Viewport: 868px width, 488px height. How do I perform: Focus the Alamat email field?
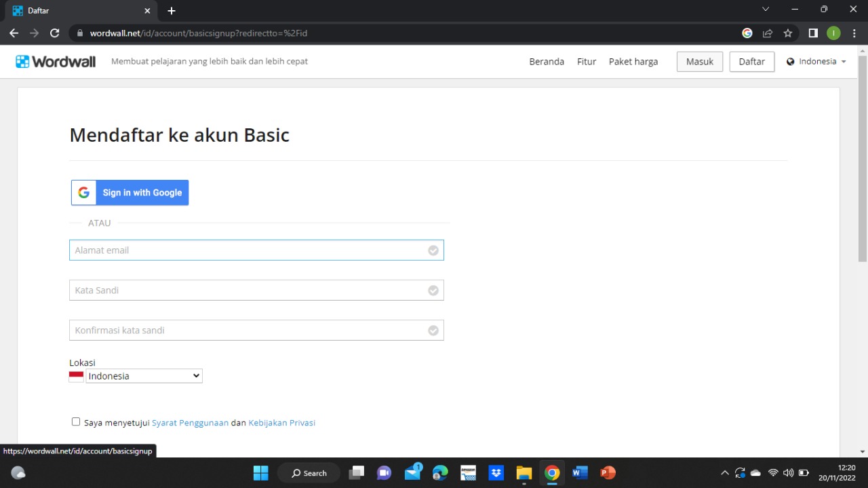[256, 250]
